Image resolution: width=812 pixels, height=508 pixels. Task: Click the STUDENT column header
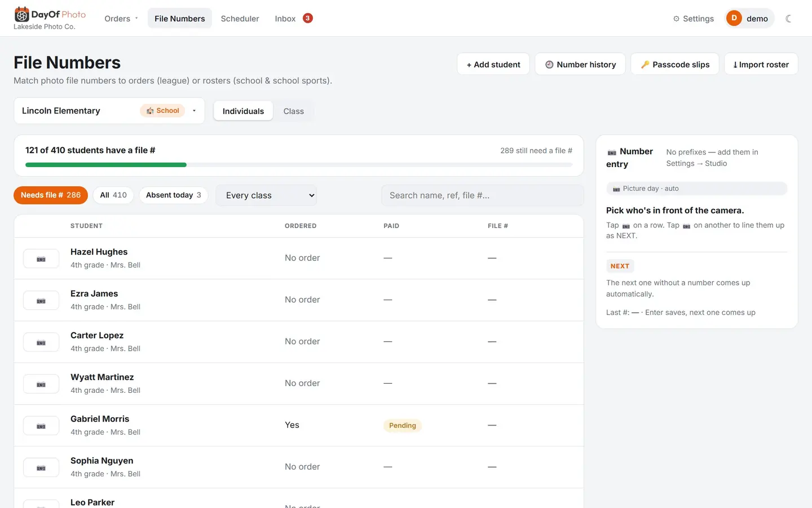(86, 226)
